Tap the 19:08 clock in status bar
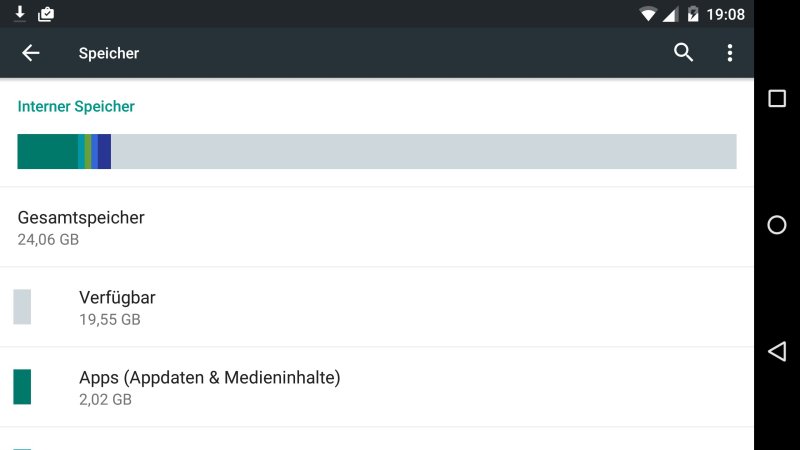Screen dimensions: 800x450 (x=725, y=14)
